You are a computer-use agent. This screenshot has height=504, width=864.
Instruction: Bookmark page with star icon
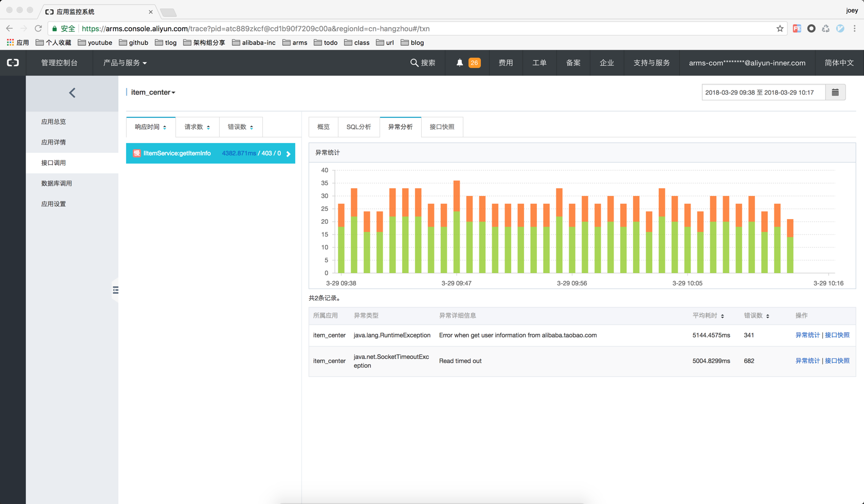point(780,29)
